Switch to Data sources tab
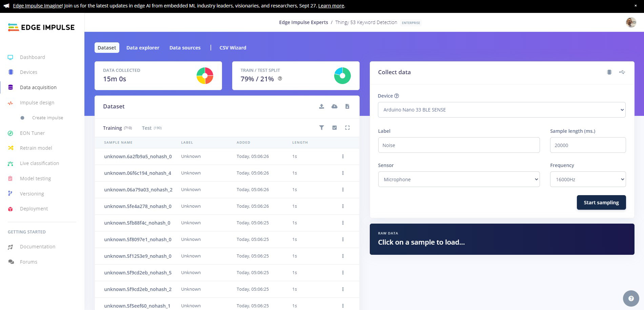Viewport: 644px width, 310px height. [185, 48]
